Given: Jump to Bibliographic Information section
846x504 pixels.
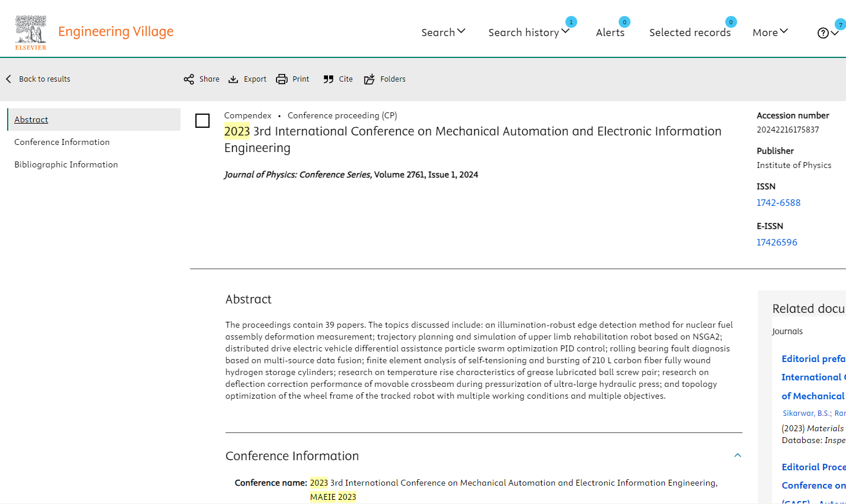Looking at the screenshot, I should 66,164.
